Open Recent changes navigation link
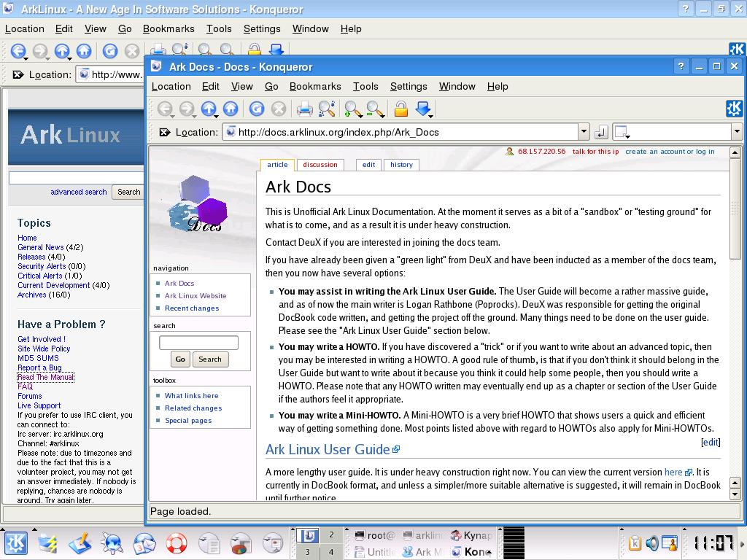This screenshot has height=560, width=747. (192, 308)
